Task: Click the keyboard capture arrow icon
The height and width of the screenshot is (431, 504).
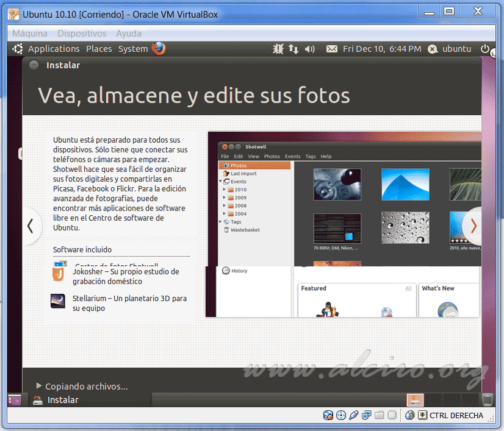Action: [x=422, y=415]
